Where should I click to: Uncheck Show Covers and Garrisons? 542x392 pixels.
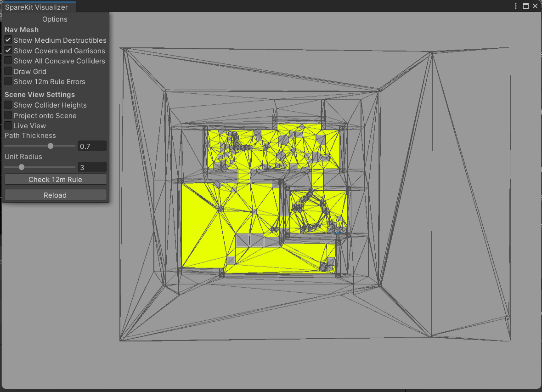coord(8,51)
